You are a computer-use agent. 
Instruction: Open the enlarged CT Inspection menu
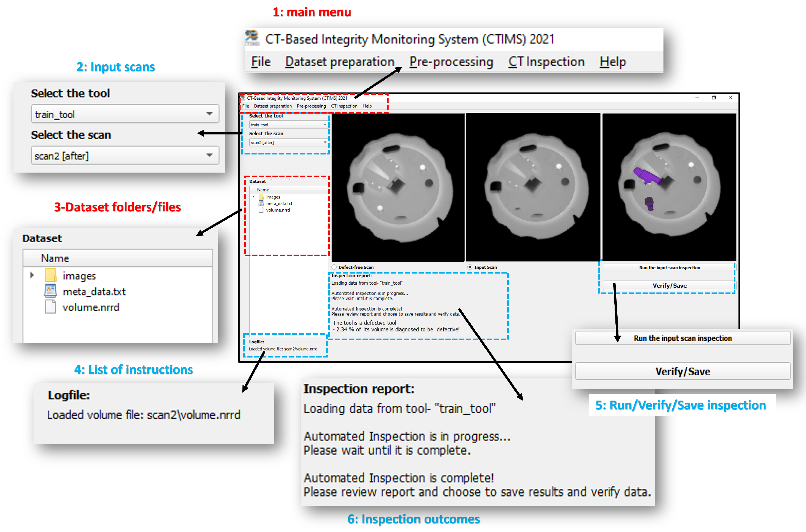546,62
